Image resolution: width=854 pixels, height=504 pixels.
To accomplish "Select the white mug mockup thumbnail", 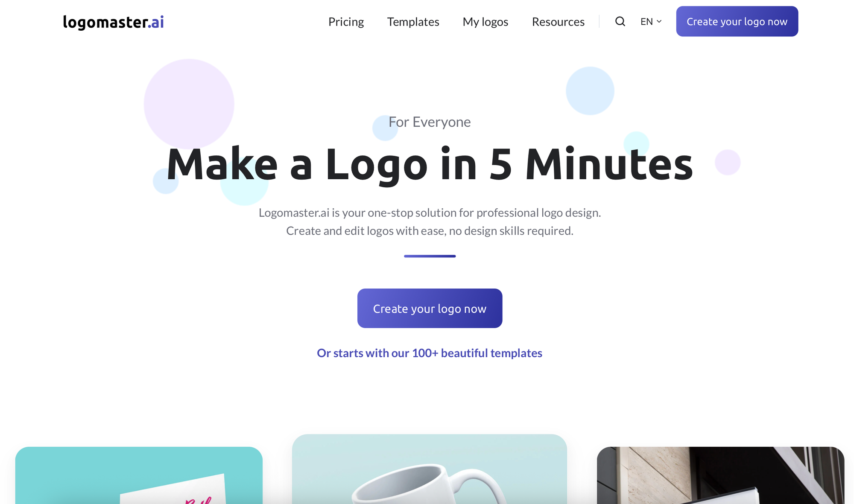I will (x=430, y=469).
